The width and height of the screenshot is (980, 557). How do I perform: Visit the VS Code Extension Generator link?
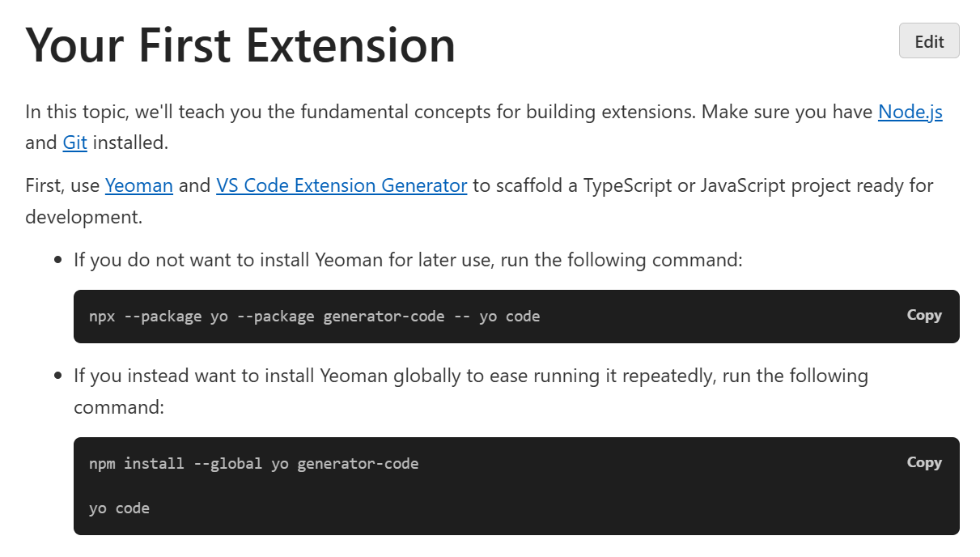pyautogui.click(x=341, y=186)
